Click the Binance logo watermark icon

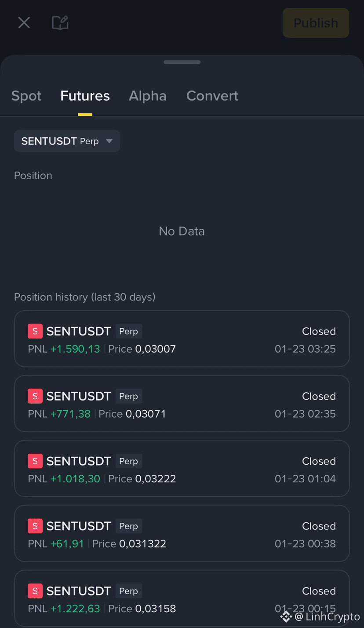pyautogui.click(x=286, y=617)
